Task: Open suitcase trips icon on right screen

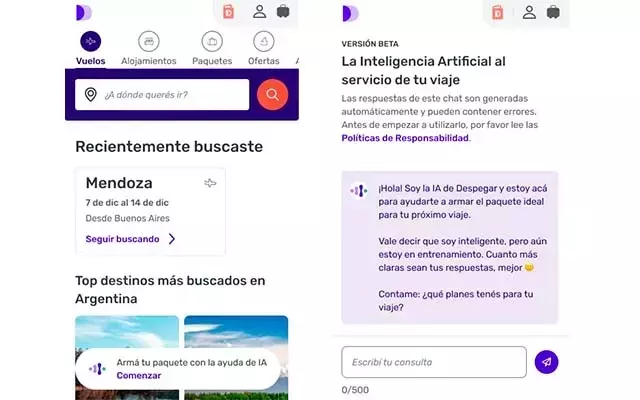Action: [x=553, y=12]
